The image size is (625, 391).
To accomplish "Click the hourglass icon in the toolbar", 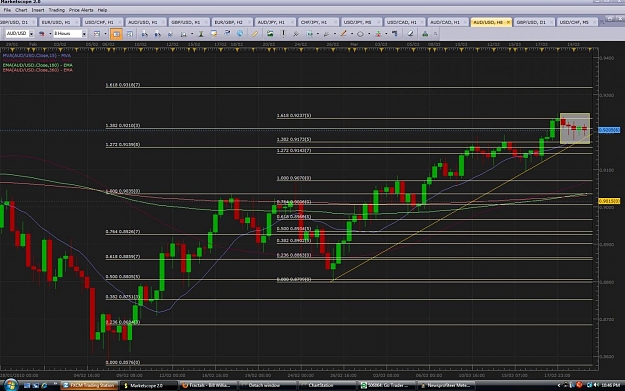I will coord(201,34).
